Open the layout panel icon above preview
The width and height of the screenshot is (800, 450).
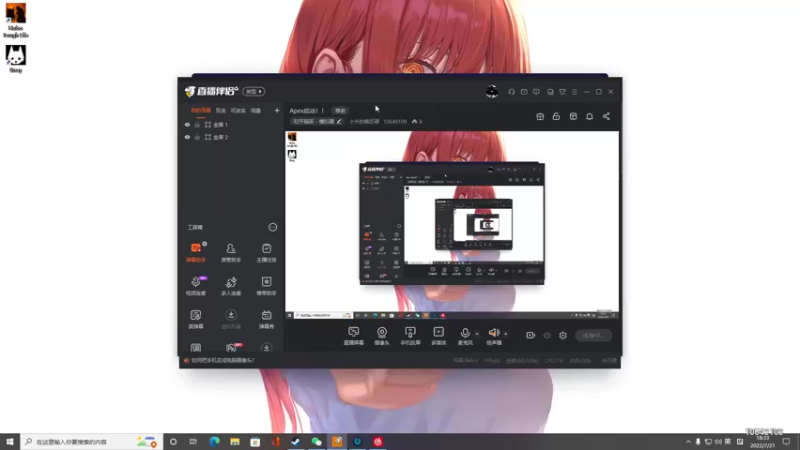[573, 116]
